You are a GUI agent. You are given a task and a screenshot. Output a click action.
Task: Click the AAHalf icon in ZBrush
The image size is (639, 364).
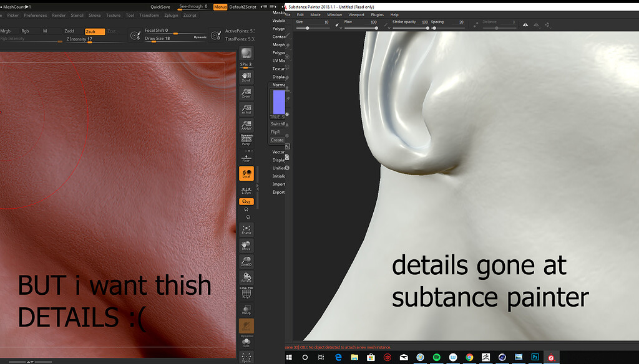(x=246, y=125)
